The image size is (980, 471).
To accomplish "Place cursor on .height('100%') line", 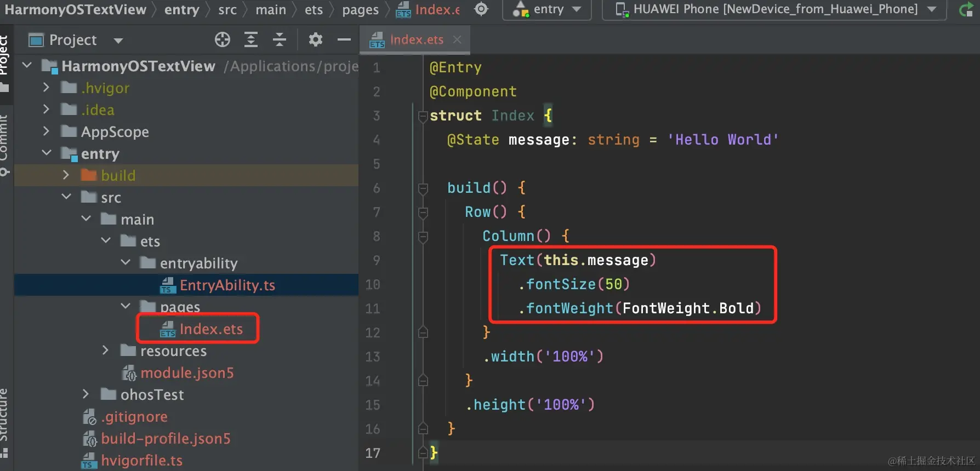I will 530,405.
